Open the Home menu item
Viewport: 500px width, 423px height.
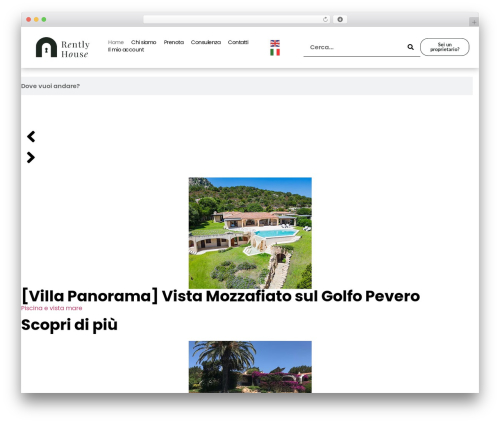116,42
